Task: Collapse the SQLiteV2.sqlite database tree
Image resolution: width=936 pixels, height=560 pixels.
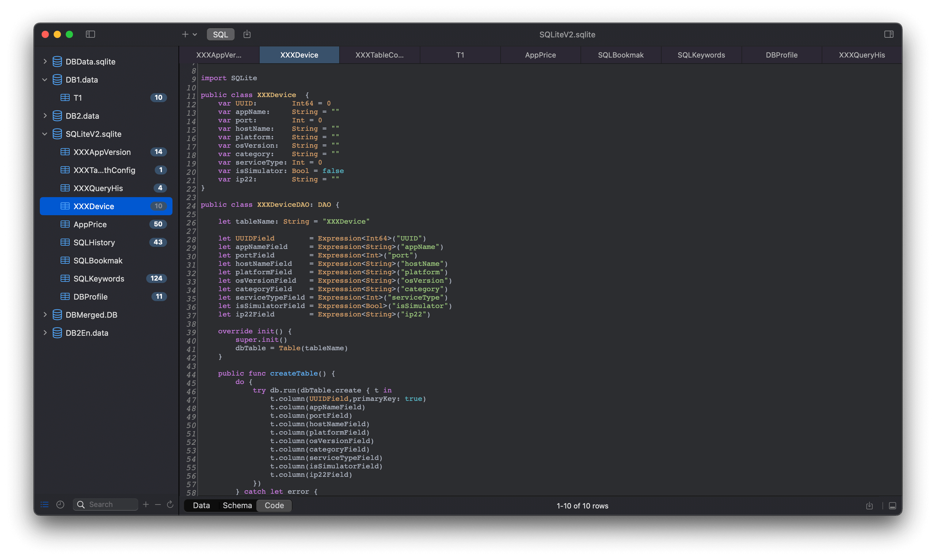Action: click(x=45, y=134)
